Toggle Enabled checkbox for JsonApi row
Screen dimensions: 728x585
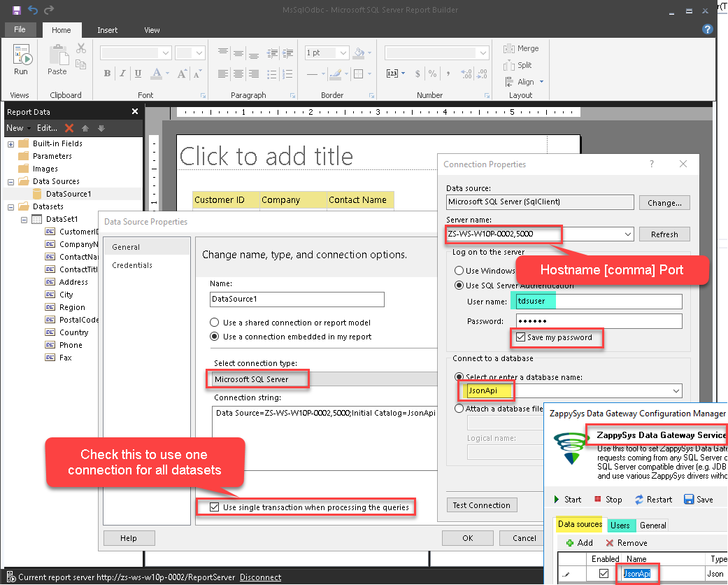coord(604,574)
